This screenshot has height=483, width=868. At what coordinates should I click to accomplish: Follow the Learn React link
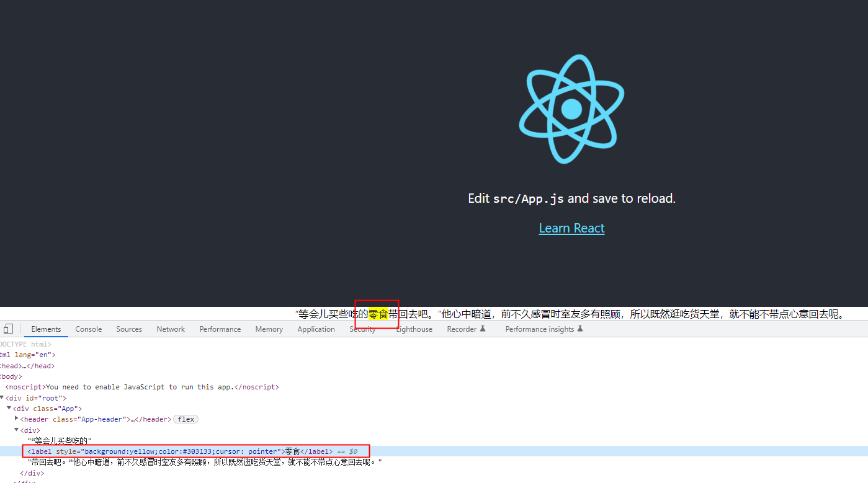[571, 228]
